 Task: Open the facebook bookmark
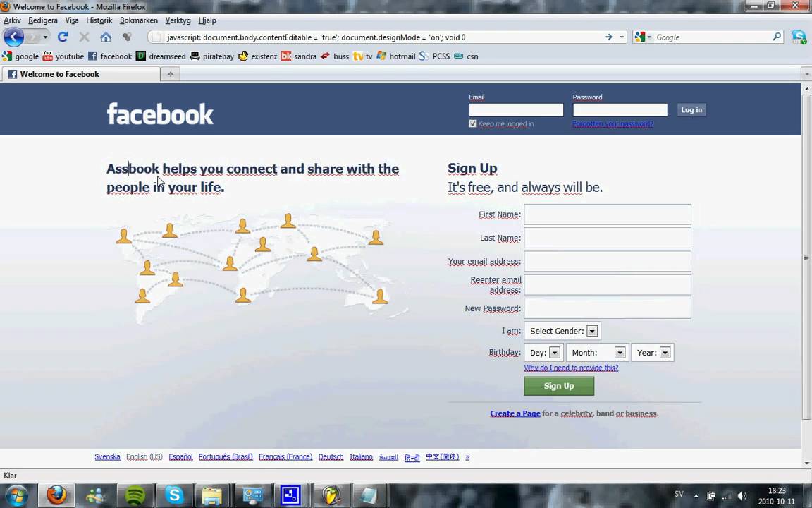point(110,56)
